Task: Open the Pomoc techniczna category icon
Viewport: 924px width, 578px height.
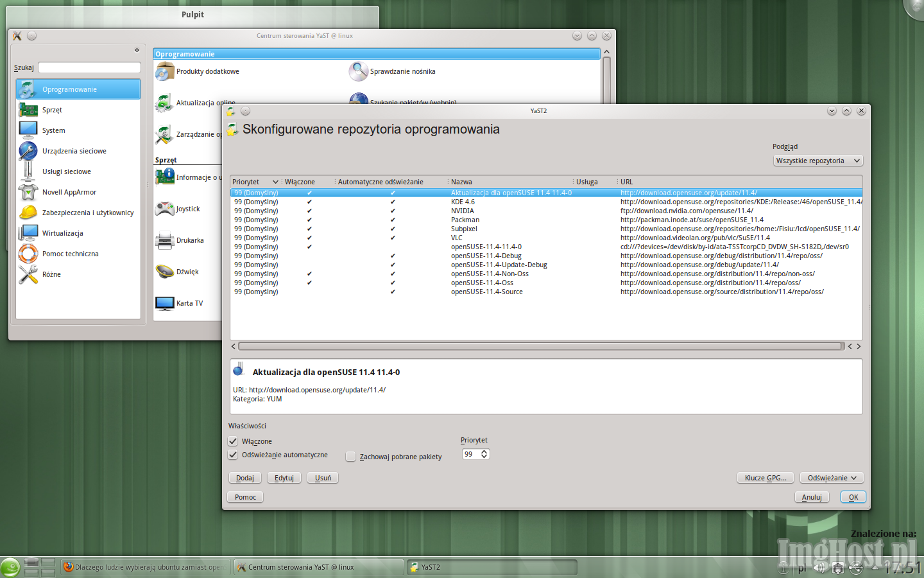Action: (28, 254)
